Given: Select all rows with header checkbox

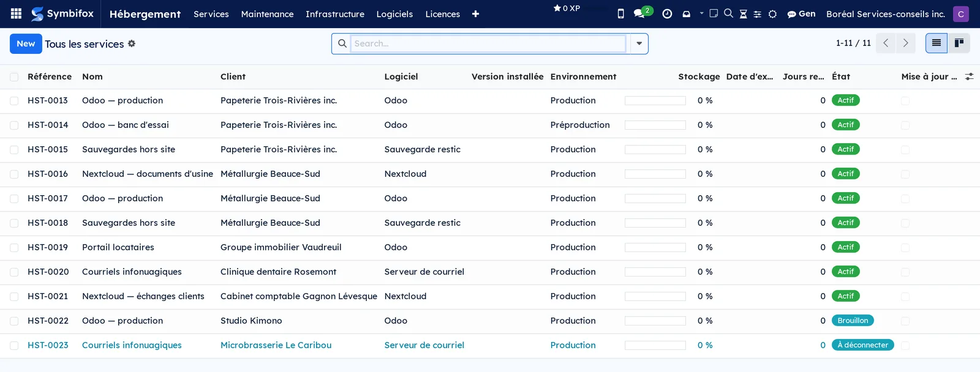Looking at the screenshot, I should 14,76.
